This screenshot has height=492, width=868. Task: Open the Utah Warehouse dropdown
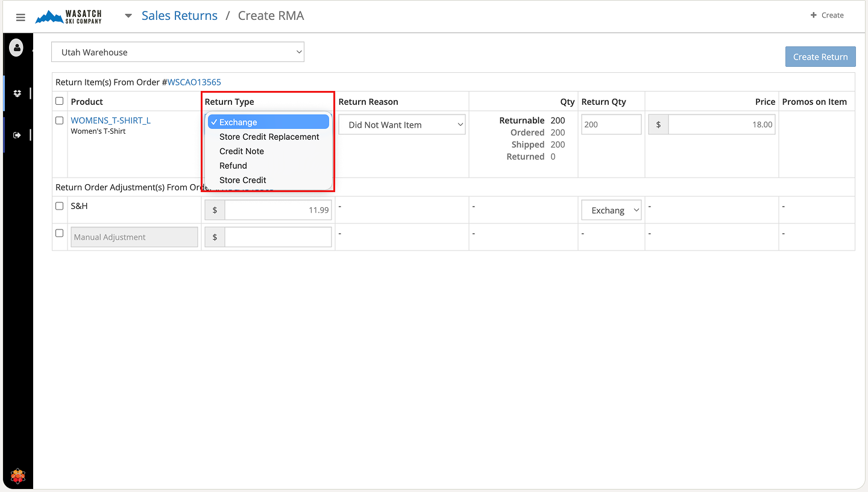178,52
